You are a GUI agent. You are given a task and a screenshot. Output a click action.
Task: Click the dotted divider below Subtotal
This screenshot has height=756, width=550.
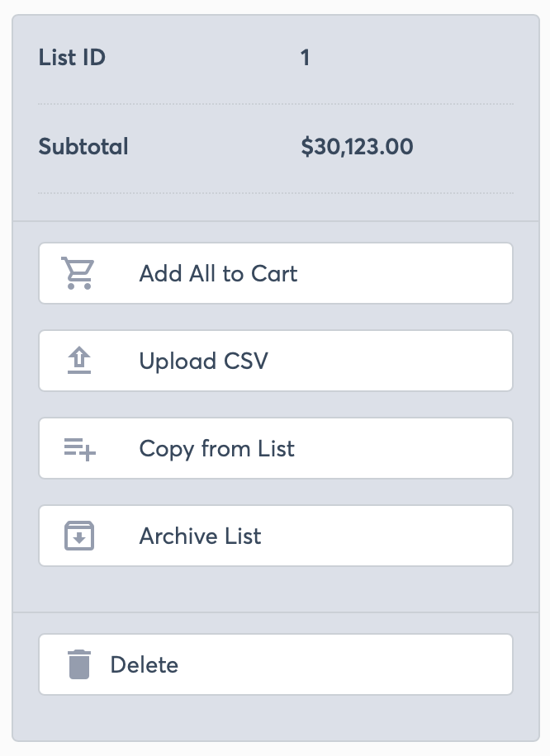point(276,193)
